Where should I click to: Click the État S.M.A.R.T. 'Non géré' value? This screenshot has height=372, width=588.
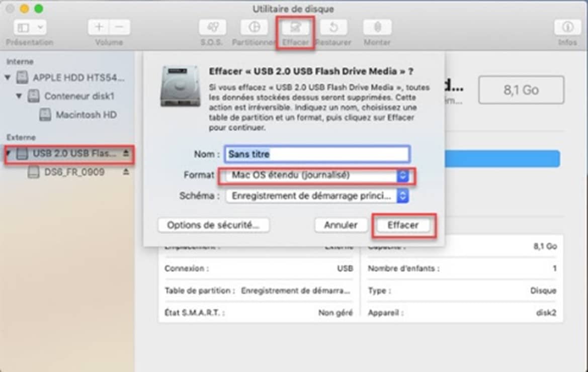pos(335,313)
